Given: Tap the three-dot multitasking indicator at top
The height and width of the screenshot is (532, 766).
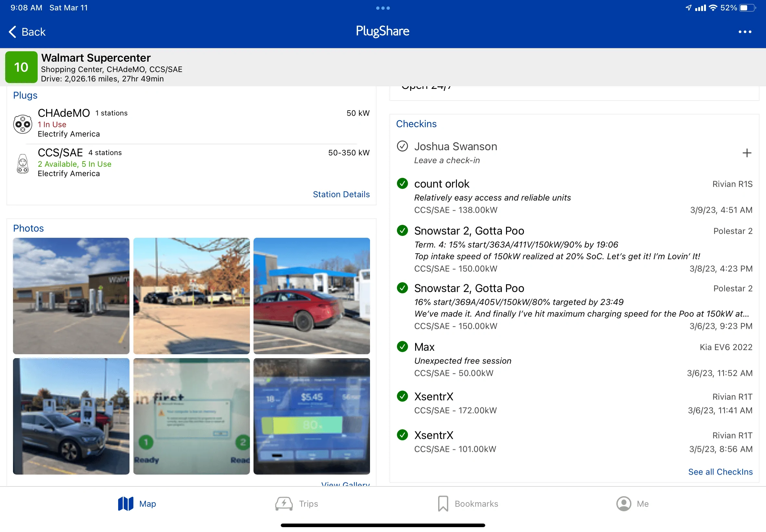Looking at the screenshot, I should pos(383,8).
